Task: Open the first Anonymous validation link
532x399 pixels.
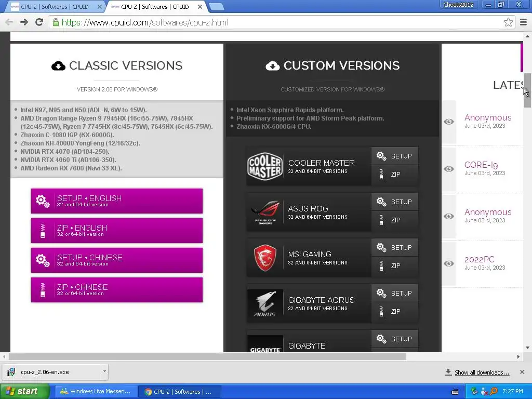Action: click(x=487, y=118)
